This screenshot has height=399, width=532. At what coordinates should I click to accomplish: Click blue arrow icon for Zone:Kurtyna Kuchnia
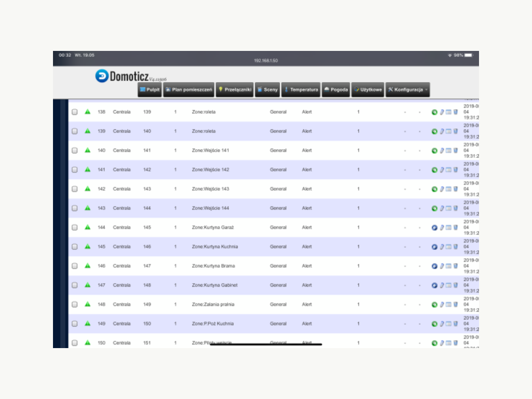pyautogui.click(x=434, y=247)
